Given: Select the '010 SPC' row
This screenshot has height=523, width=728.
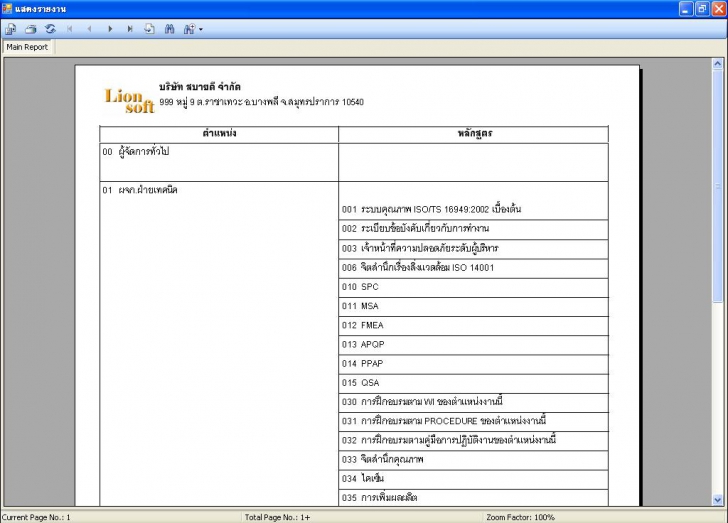Looking at the screenshot, I should click(473, 287).
